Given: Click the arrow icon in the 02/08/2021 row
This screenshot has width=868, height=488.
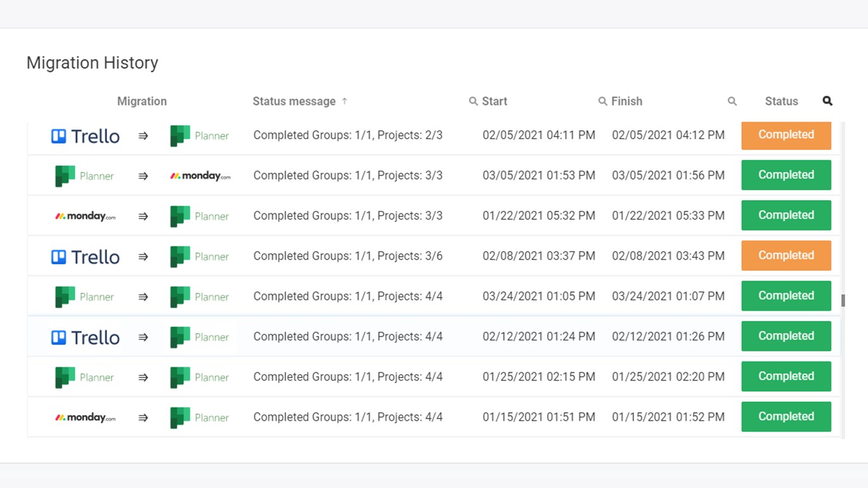Looking at the screenshot, I should click(x=143, y=257).
